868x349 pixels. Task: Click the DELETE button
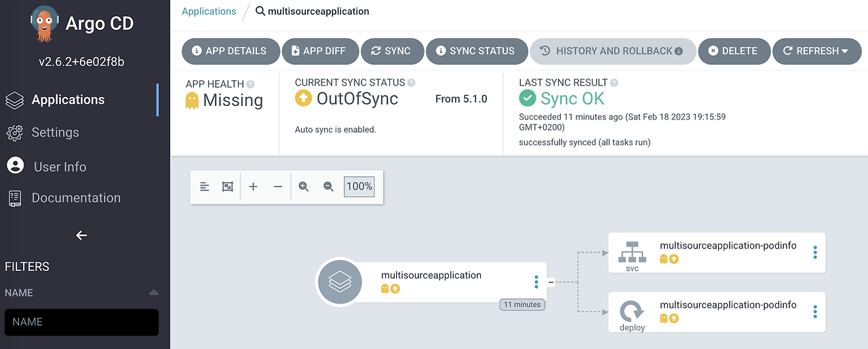(733, 51)
